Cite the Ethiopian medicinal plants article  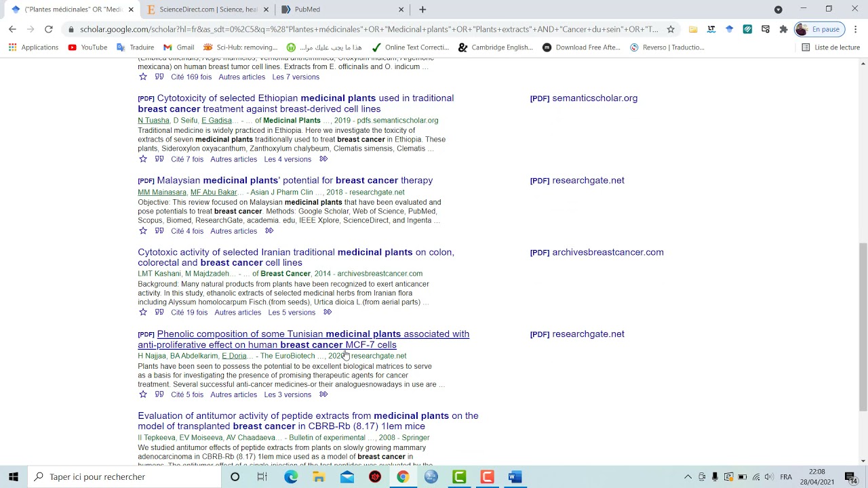click(x=159, y=159)
